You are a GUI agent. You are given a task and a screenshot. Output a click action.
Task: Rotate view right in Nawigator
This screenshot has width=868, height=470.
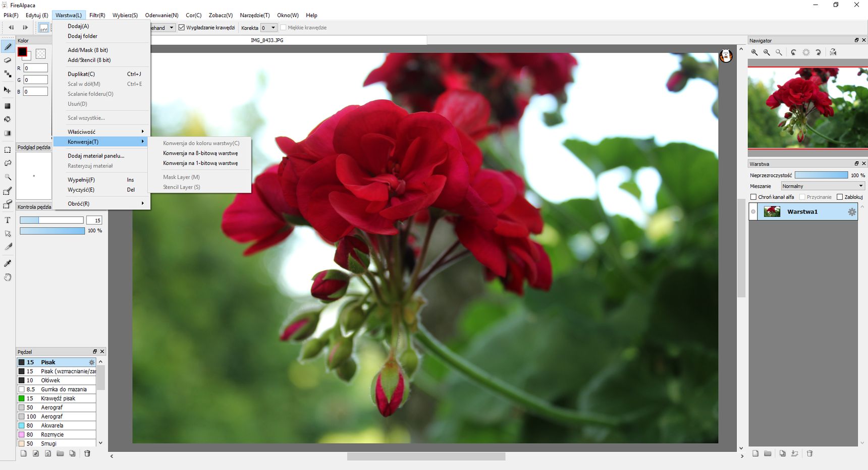click(819, 52)
